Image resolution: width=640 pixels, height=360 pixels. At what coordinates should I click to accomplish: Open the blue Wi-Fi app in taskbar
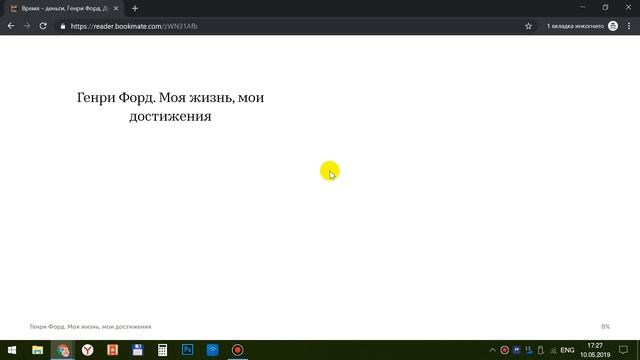click(212, 350)
